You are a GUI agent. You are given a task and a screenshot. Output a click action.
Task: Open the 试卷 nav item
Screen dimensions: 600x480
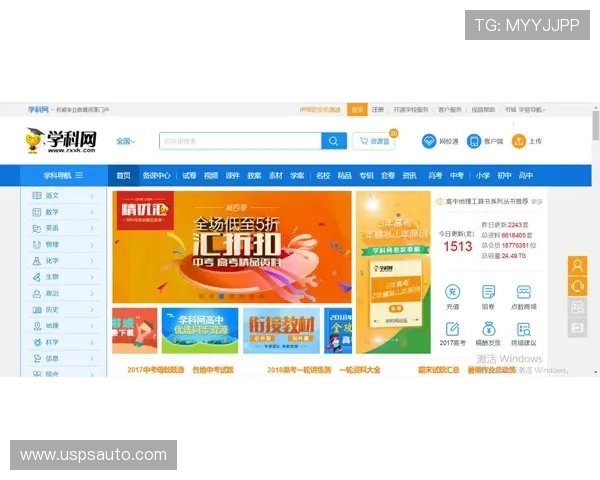189,176
